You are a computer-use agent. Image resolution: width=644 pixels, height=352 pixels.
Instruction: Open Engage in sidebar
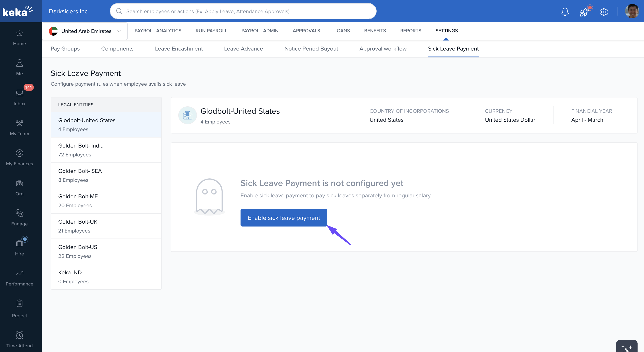coord(20,217)
